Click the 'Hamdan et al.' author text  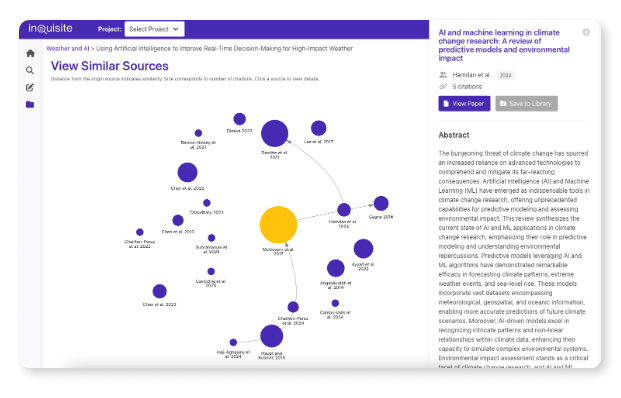(x=472, y=75)
